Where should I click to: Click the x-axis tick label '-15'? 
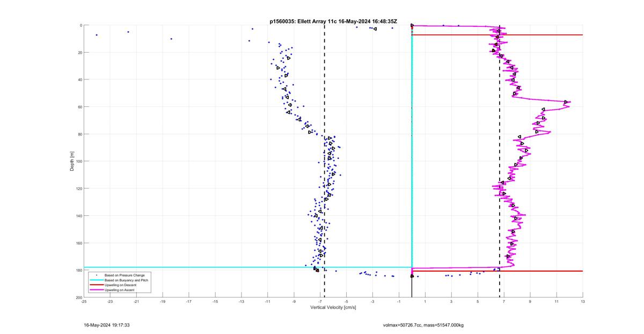[215, 301]
